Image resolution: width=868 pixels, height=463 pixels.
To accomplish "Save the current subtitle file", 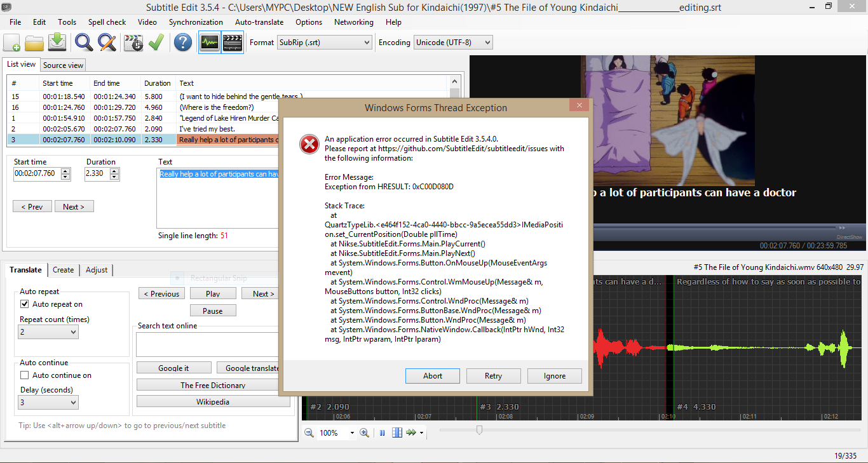I will (x=57, y=42).
